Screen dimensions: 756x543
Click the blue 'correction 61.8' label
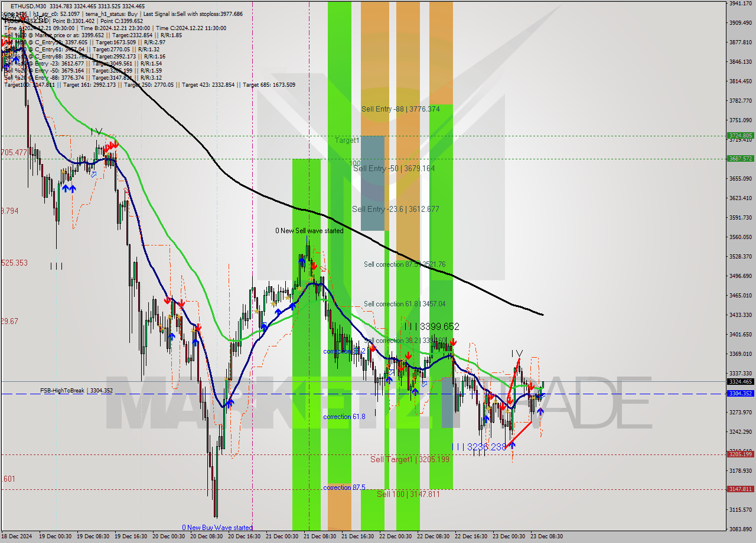344,417
